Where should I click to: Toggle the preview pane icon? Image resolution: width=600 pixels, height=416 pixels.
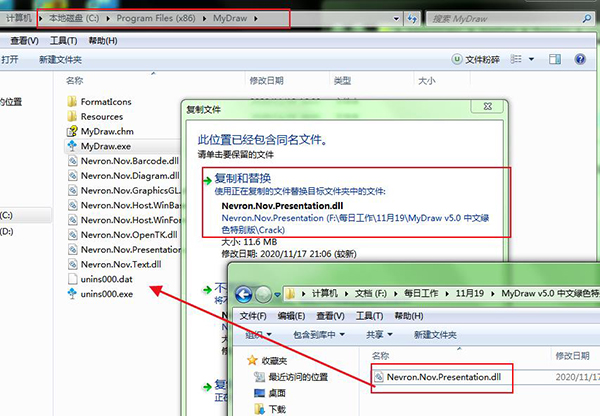(x=554, y=59)
